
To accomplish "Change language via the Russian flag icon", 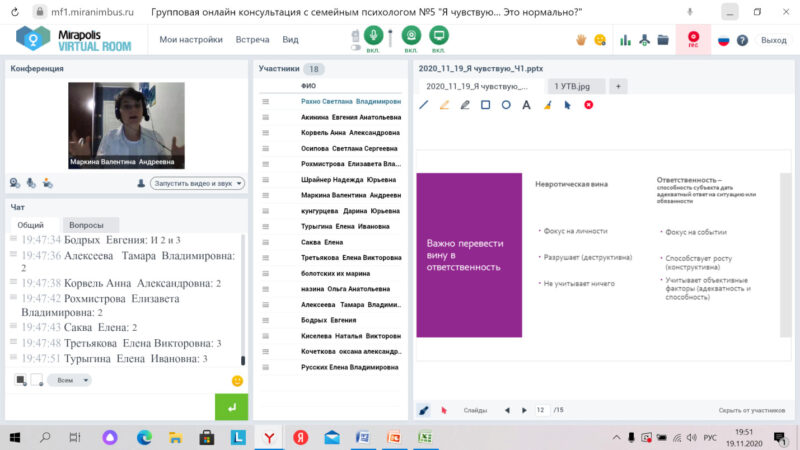I will tap(723, 40).
